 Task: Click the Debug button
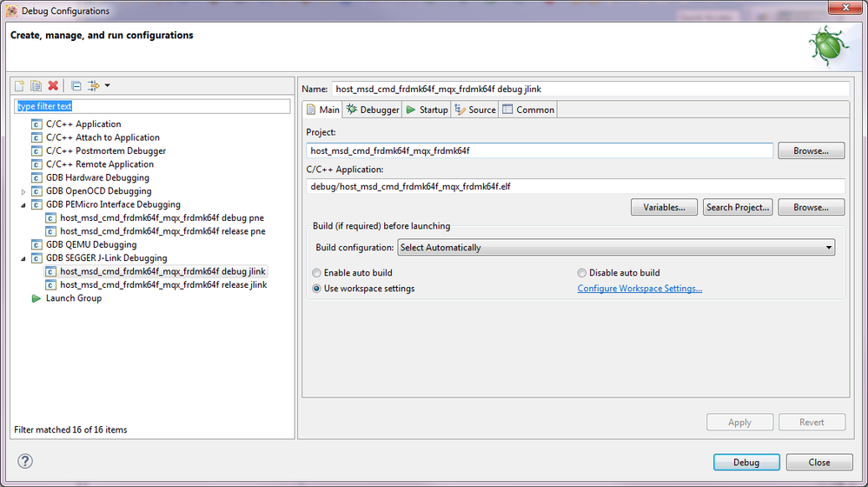pos(746,462)
